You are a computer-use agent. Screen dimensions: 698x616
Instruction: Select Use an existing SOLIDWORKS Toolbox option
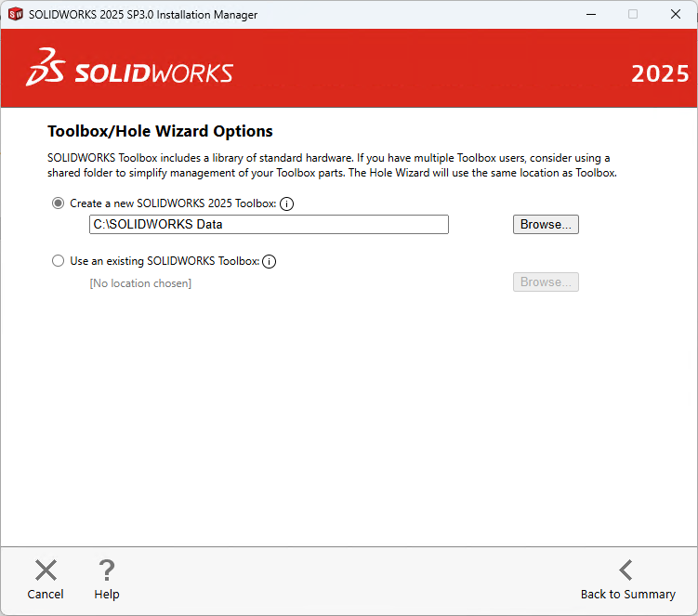[x=59, y=261]
